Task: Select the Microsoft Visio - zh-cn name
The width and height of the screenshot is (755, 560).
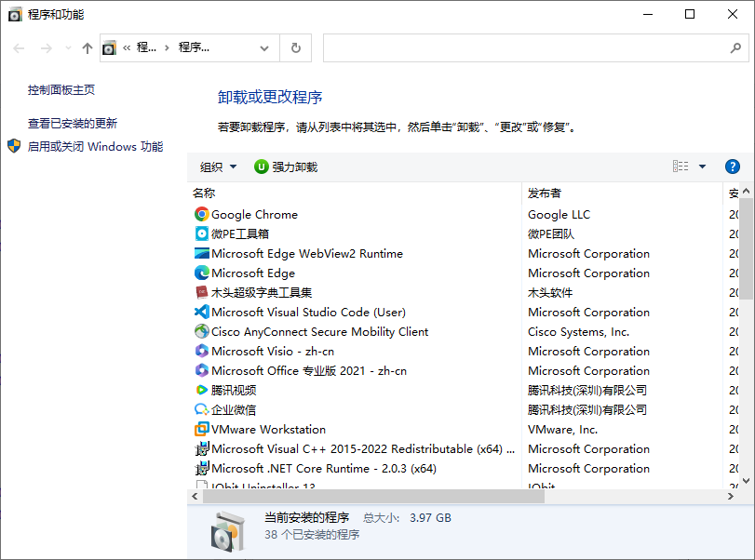Action: coord(273,352)
